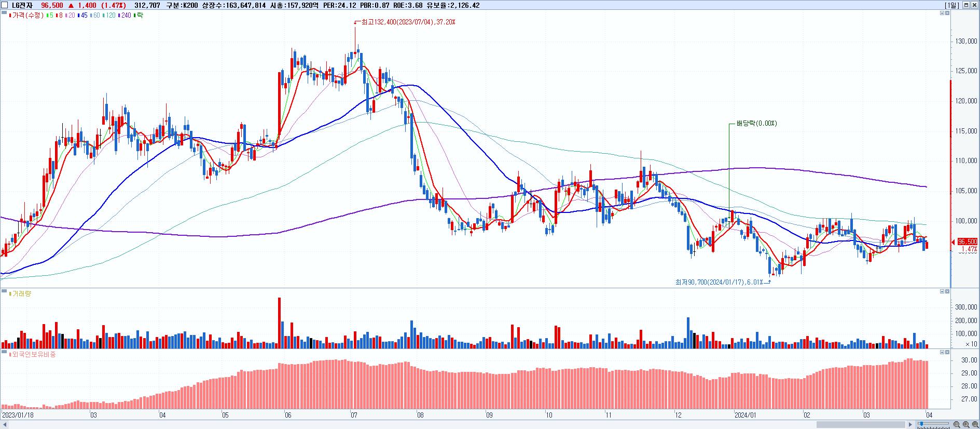Viewport: 980px width, 429px height.
Task: Click the 96,500 current-price tag on axis
Action: click(x=967, y=242)
